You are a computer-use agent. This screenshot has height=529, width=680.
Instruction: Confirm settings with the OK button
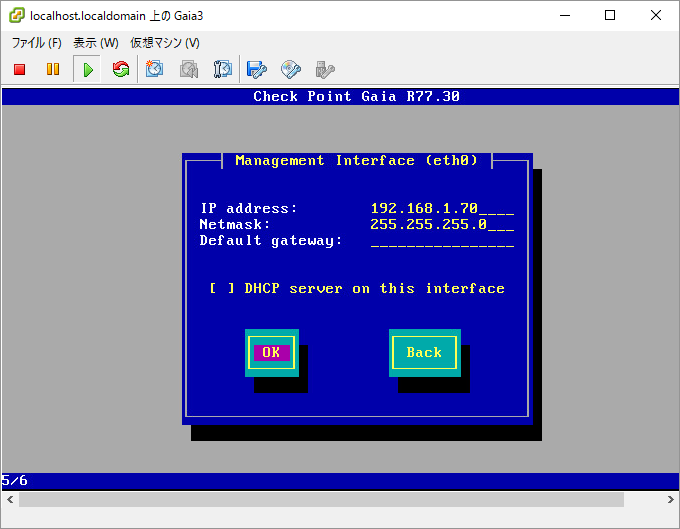click(x=271, y=353)
